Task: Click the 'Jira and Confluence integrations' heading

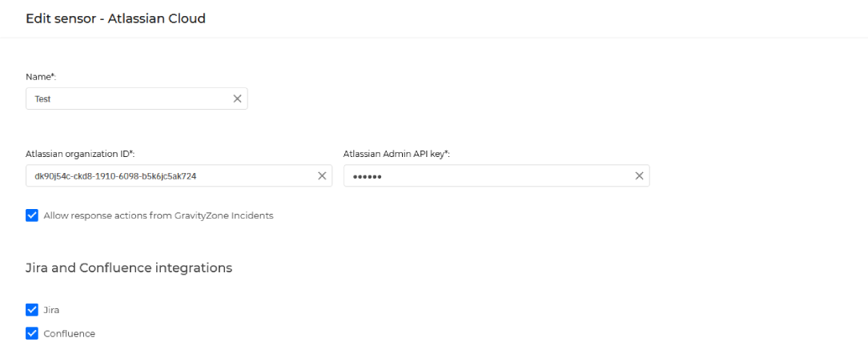Action: (129, 268)
